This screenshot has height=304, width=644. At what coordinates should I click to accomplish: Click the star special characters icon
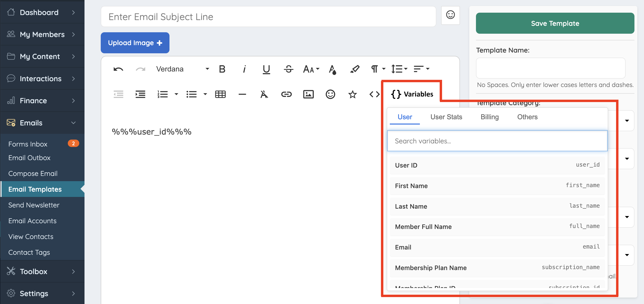(x=352, y=94)
